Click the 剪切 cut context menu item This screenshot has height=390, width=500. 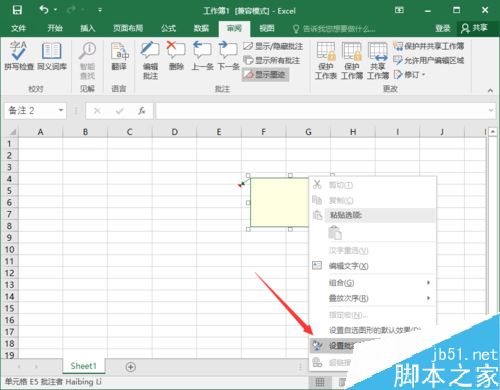click(x=373, y=185)
